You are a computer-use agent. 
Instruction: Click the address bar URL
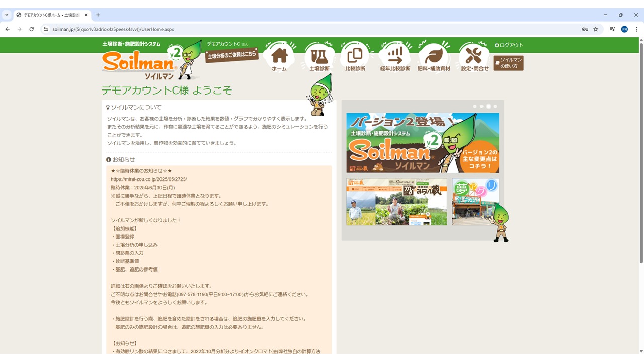[x=113, y=29]
